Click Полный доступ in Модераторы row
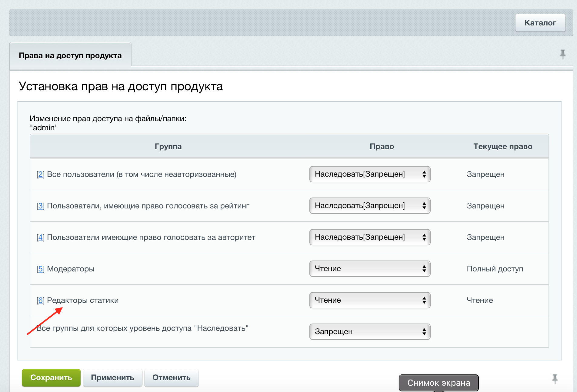The height and width of the screenshot is (392, 577). [x=495, y=269]
